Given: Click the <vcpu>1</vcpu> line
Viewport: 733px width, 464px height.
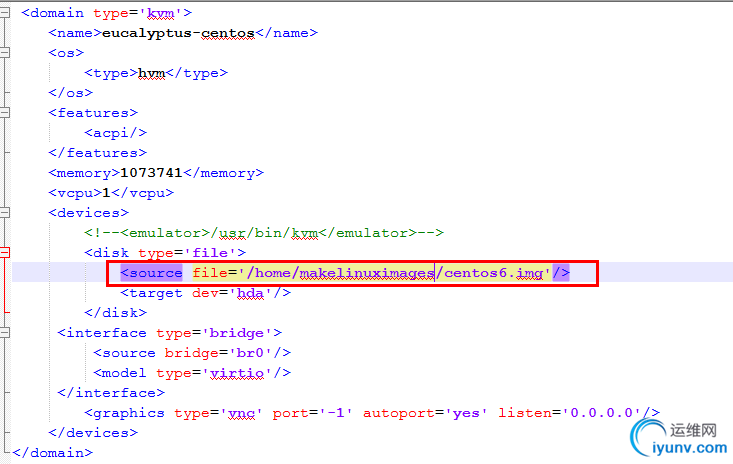Looking at the screenshot, I should tap(111, 193).
